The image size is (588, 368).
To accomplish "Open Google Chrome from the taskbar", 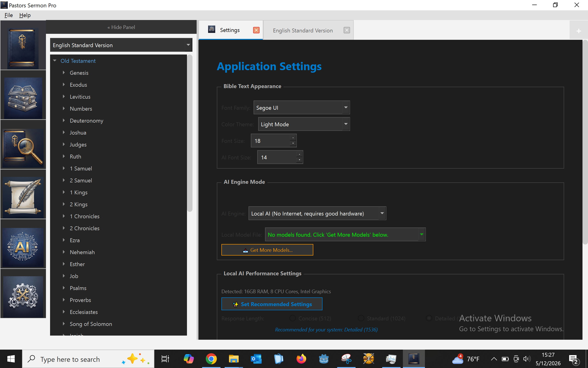I will (x=211, y=359).
